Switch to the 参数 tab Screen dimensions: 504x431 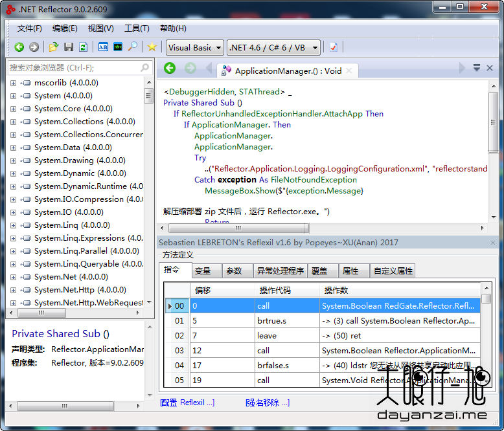(238, 271)
